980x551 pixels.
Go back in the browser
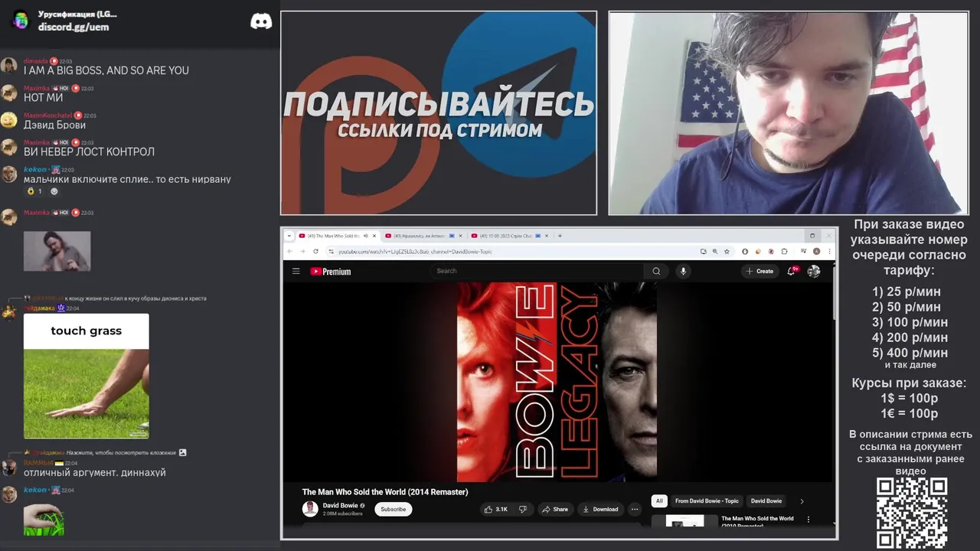tap(289, 251)
